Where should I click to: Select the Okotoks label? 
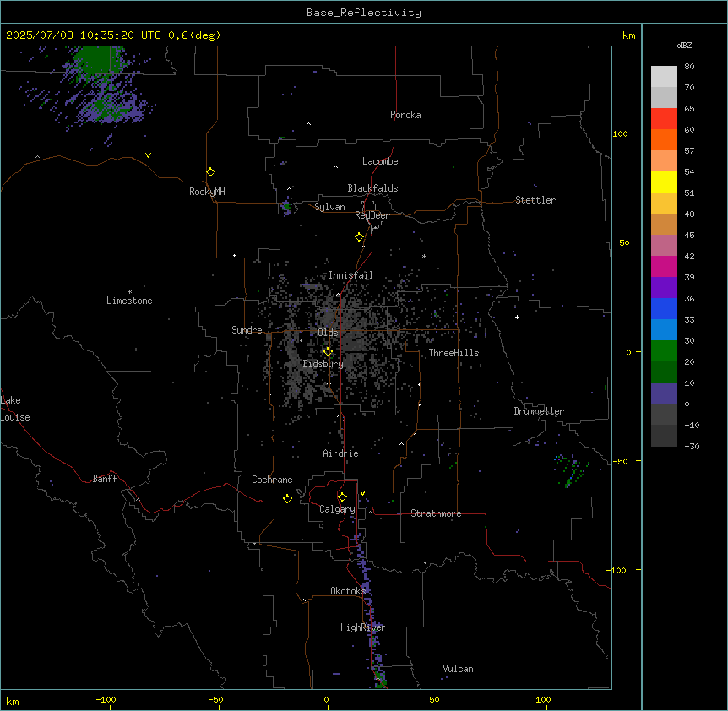[x=348, y=591]
